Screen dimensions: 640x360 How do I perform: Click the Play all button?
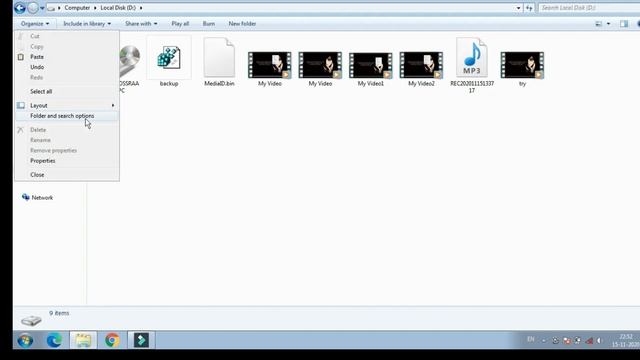180,24
